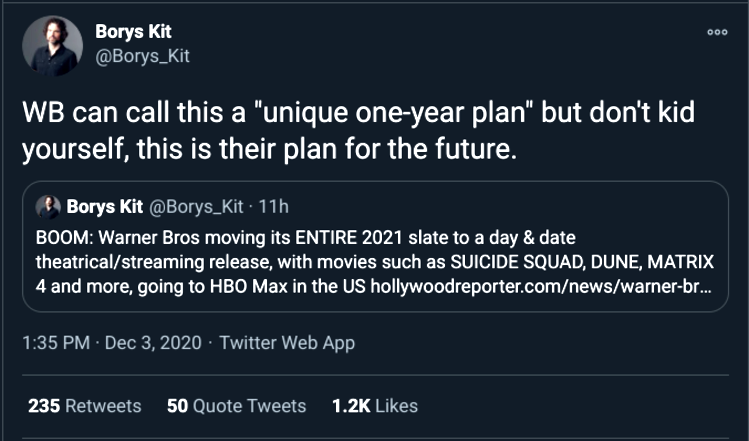749x441 pixels.
Task: Click the 11h timestamp on quoted tweet
Action: pos(272,207)
